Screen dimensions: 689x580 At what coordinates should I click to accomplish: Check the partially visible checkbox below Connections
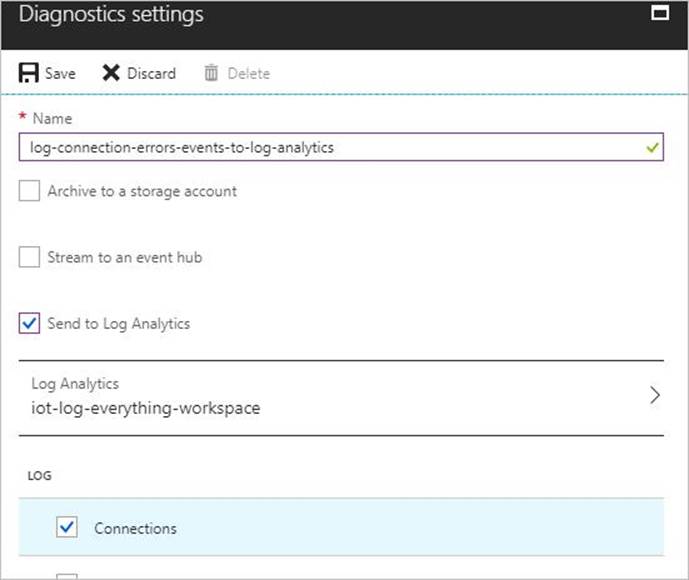pyautogui.click(x=66, y=575)
